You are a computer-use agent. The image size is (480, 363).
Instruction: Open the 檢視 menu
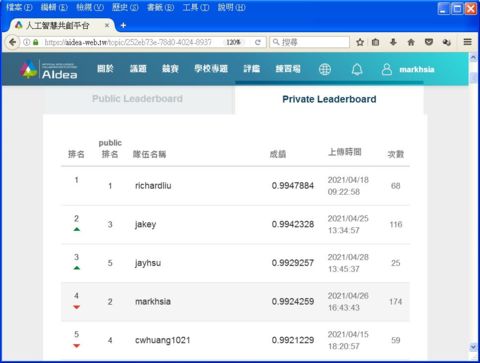(x=90, y=7)
